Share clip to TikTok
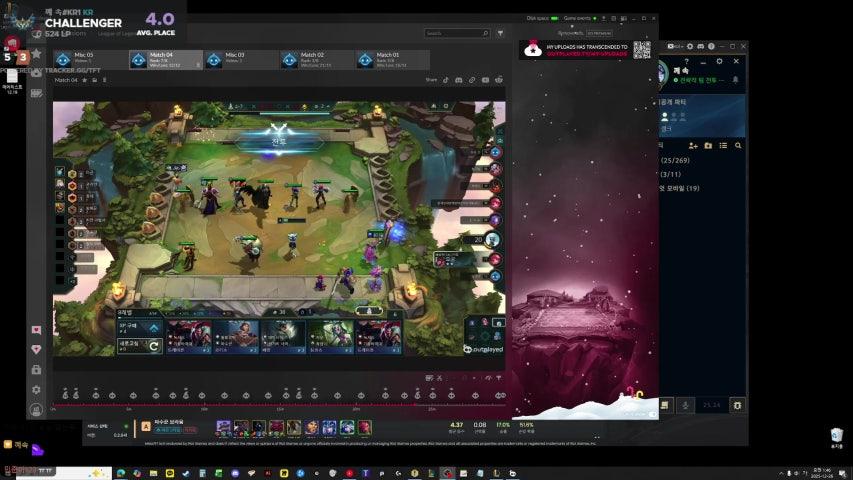Image resolution: width=853 pixels, height=480 pixels. point(446,80)
